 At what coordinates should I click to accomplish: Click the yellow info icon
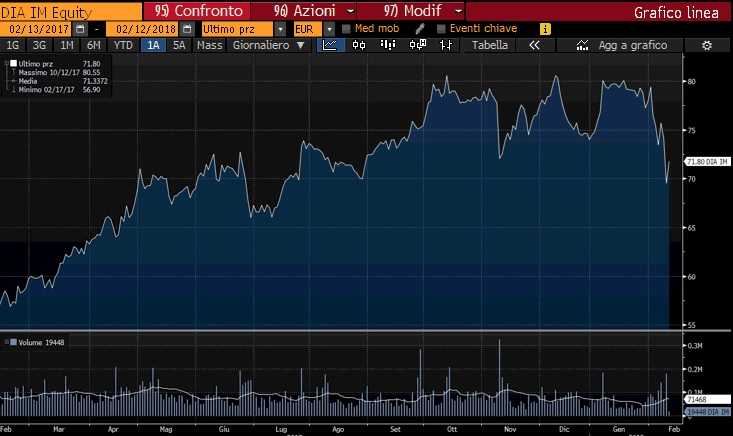545,29
